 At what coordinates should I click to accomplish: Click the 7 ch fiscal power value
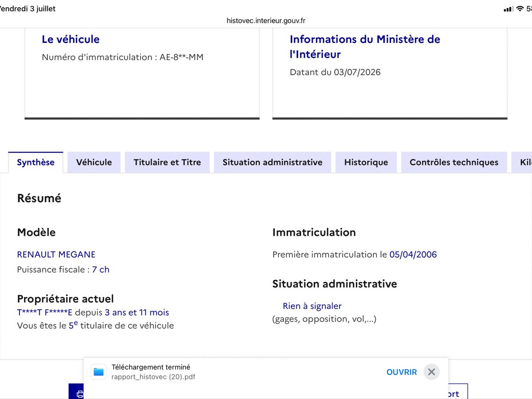tap(101, 270)
